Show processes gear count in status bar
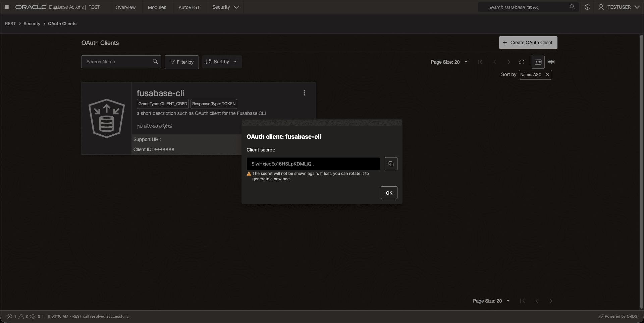Image resolution: width=644 pixels, height=323 pixels. click(x=35, y=316)
